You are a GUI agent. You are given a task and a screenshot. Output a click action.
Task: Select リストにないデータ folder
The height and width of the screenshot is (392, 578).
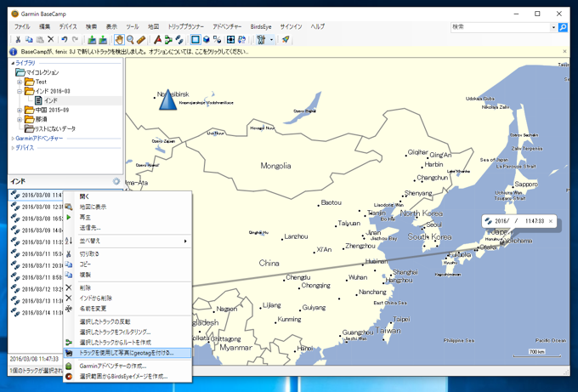(x=54, y=128)
